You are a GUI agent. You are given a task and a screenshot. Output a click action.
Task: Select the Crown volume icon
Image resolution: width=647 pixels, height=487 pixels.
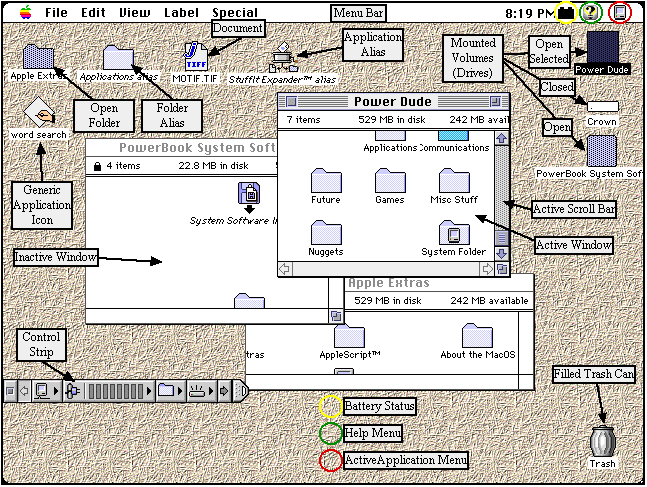[603, 106]
